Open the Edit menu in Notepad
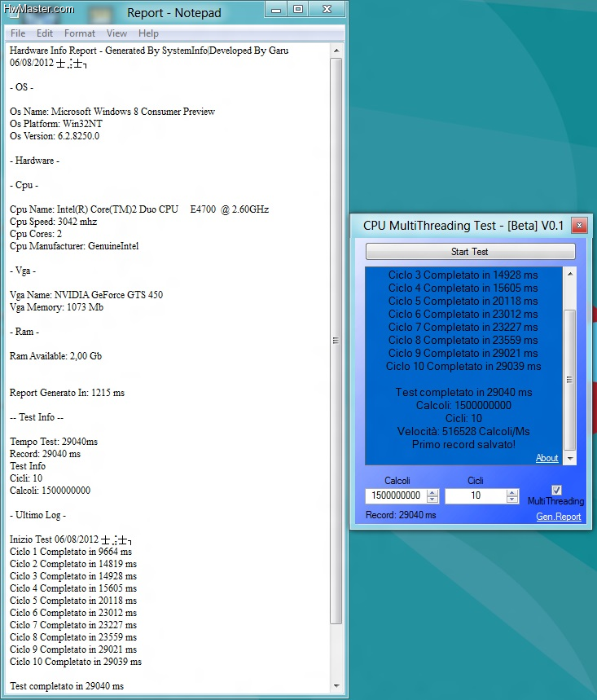This screenshot has height=700, width=597. 45,33
